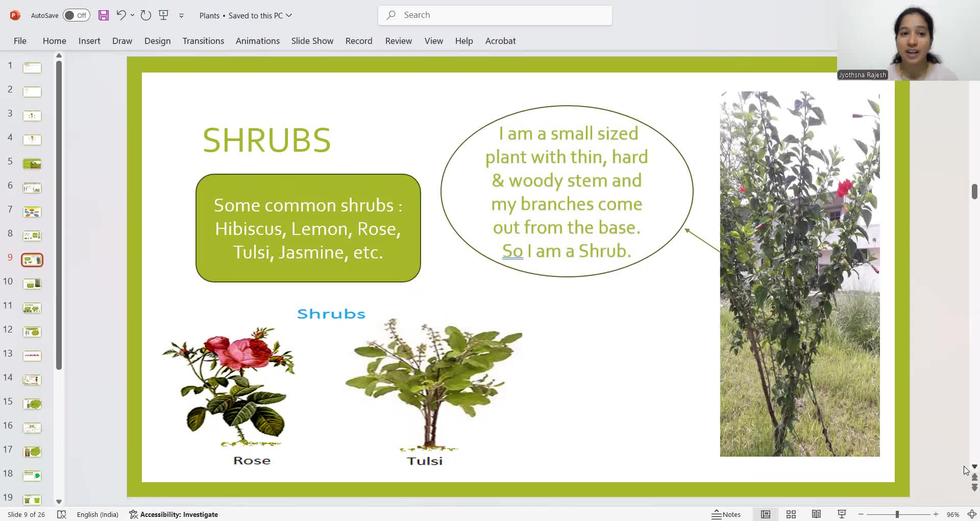Click thumbnail pane scroll up arrow
This screenshot has width=980, height=521.
(x=59, y=55)
